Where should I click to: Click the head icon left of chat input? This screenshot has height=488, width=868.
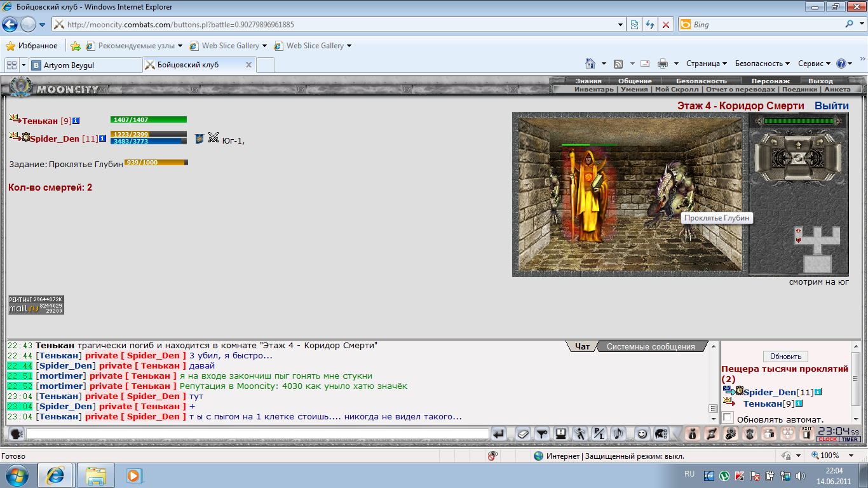point(17,434)
